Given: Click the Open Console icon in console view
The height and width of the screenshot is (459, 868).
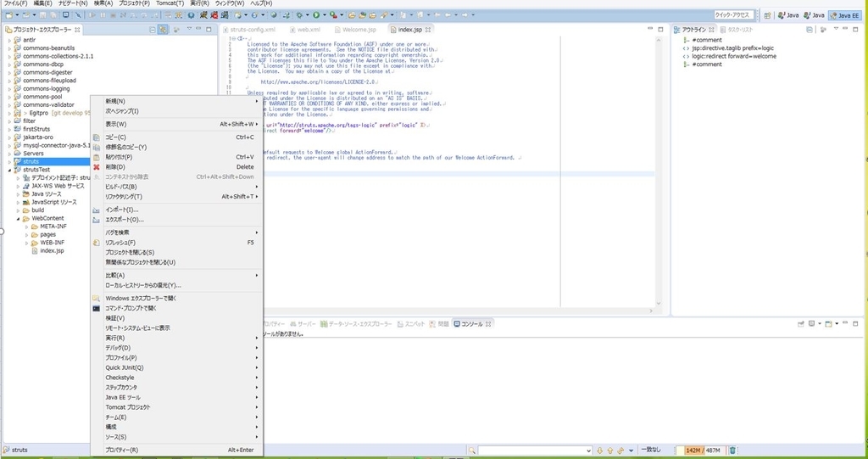Looking at the screenshot, I should [829, 324].
